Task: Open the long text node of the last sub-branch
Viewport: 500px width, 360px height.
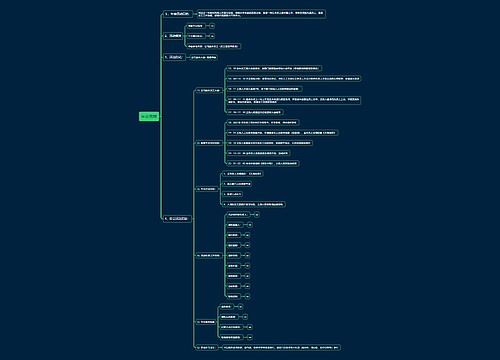Action: (x=281, y=347)
